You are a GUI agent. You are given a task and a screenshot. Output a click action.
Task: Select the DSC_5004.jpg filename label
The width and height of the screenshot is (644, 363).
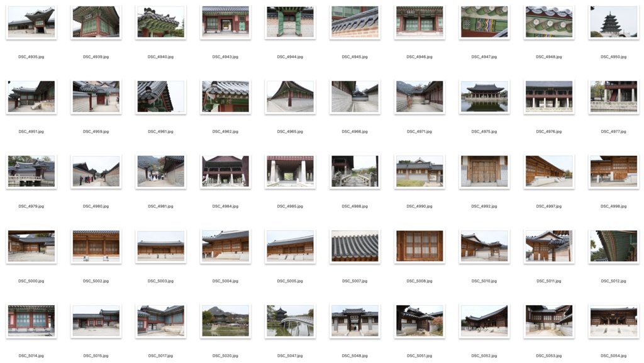click(x=225, y=280)
